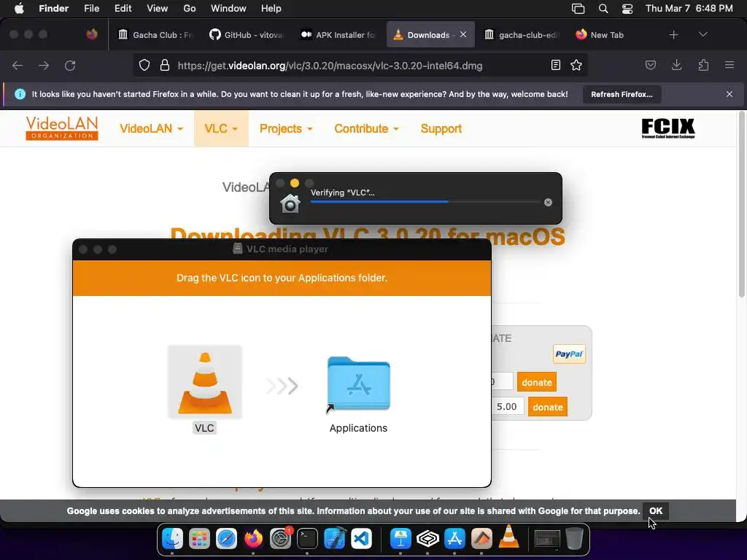Switch to the gacha-club-edi tab
This screenshot has width=747, height=560.
522,35
